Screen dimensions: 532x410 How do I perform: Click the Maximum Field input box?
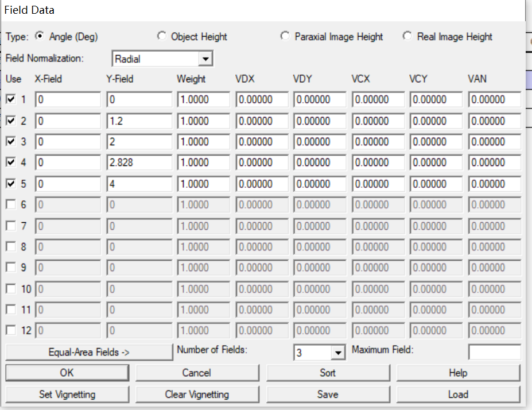tap(494, 352)
